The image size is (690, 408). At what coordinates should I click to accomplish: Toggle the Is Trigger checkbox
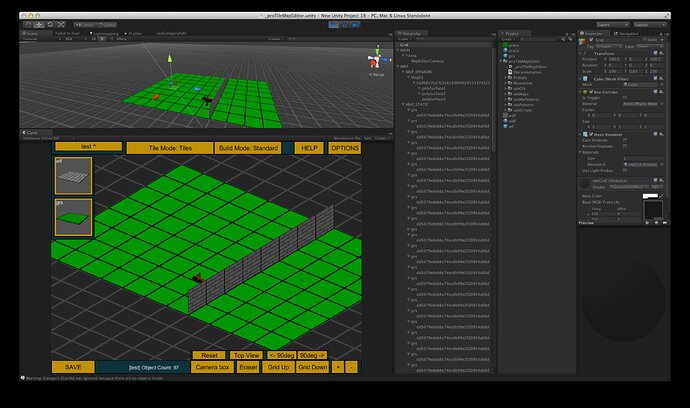tap(625, 98)
